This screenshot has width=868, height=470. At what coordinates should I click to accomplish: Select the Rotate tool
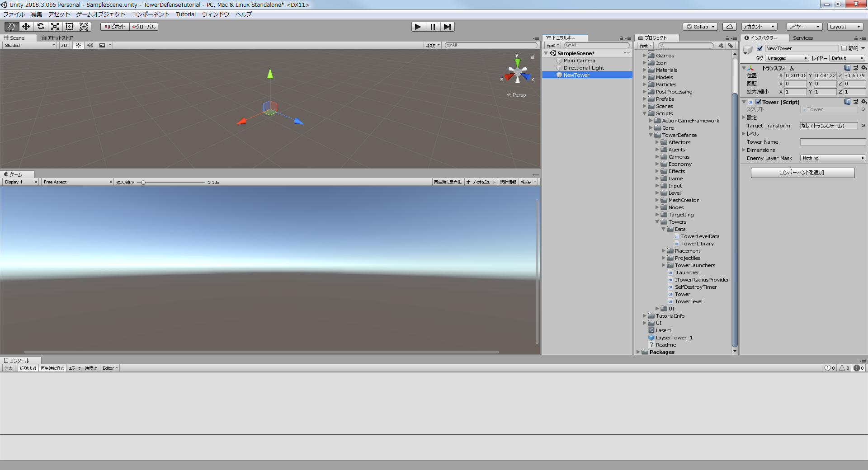click(40, 27)
